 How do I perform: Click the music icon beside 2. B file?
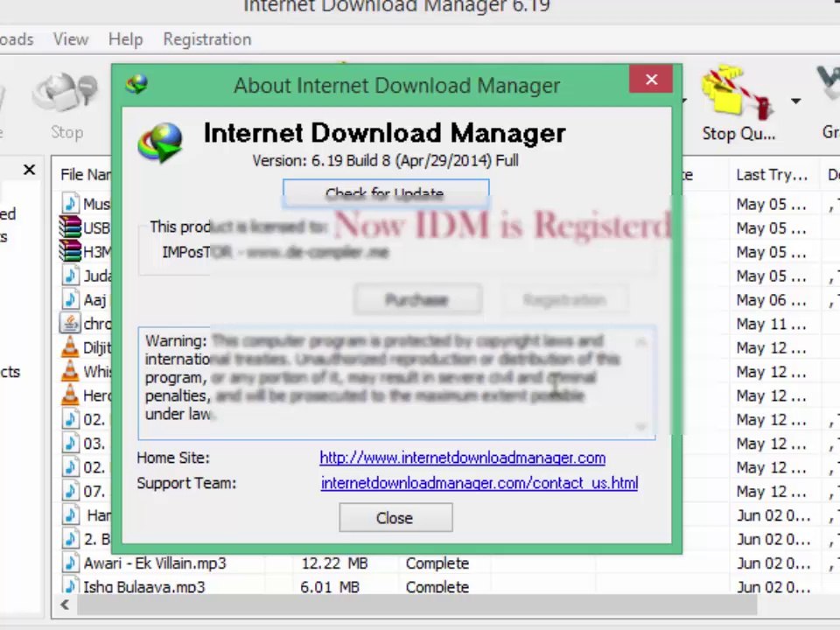[70, 539]
